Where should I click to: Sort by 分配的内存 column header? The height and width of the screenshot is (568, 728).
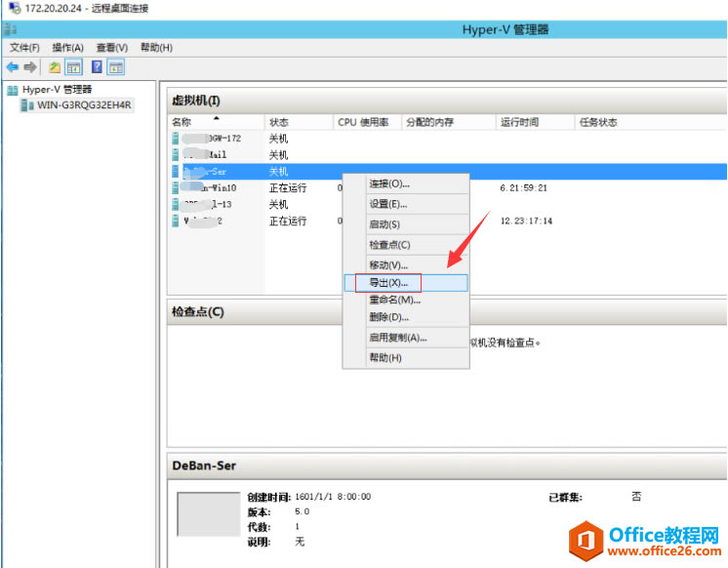449,122
